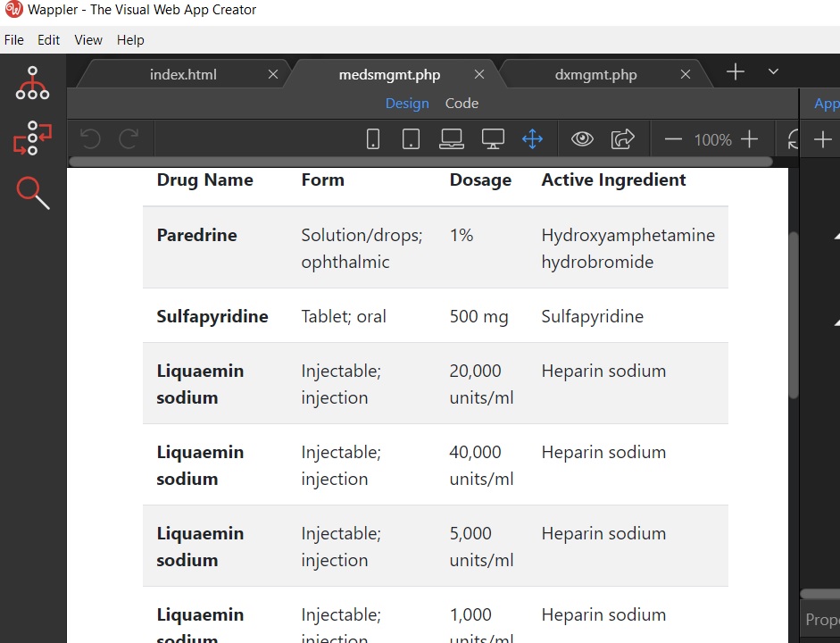Select the Sulfapyridine drug name cell

(212, 316)
